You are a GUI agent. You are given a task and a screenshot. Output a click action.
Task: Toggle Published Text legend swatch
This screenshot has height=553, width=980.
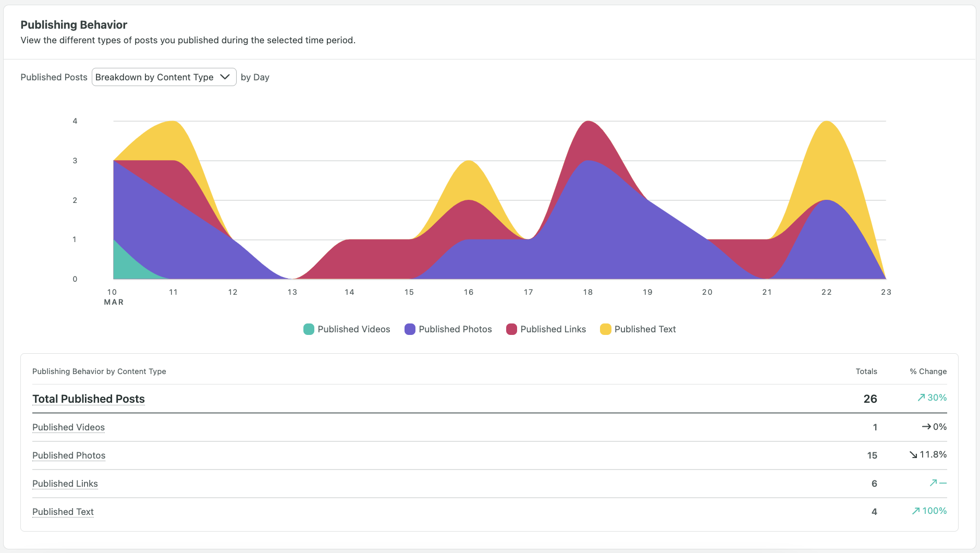click(x=605, y=329)
